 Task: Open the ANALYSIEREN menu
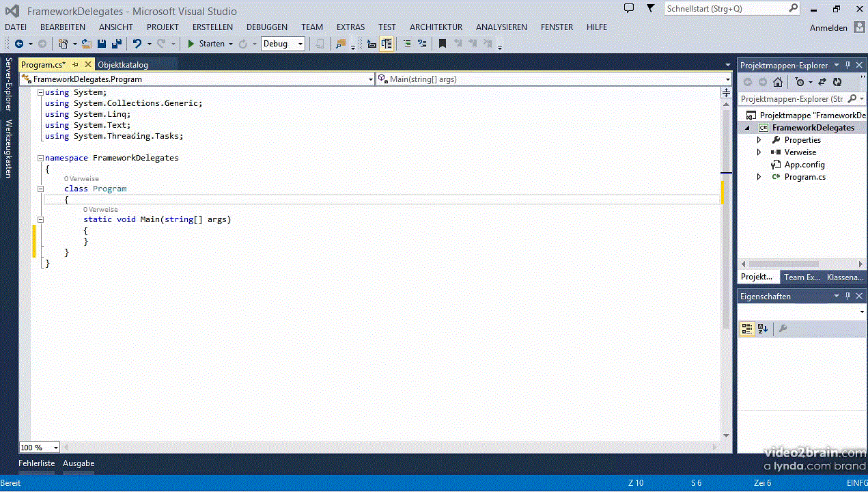pyautogui.click(x=501, y=27)
